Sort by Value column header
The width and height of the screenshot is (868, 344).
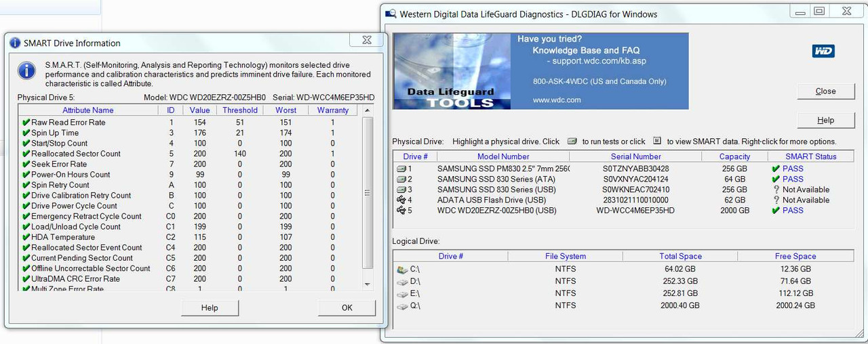(200, 110)
